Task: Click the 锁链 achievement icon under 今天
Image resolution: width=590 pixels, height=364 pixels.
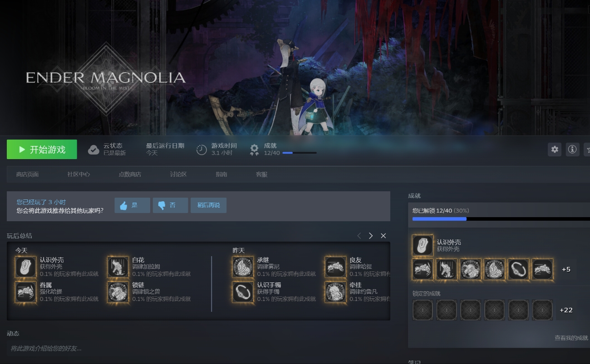Action: tap(118, 292)
